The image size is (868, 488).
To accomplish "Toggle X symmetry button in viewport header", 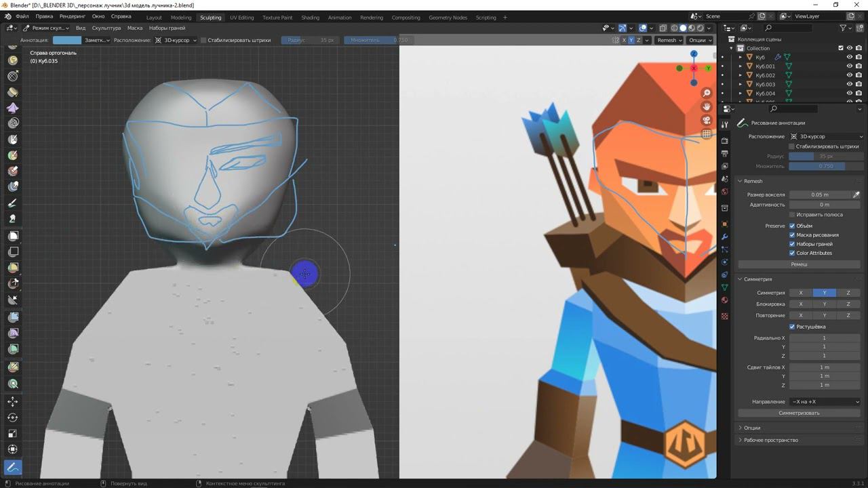I will (x=625, y=40).
